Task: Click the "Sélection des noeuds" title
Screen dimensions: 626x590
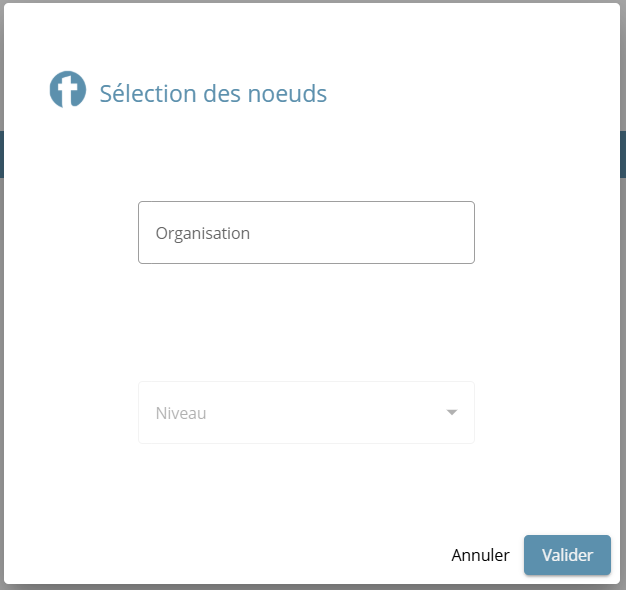Action: click(x=213, y=94)
